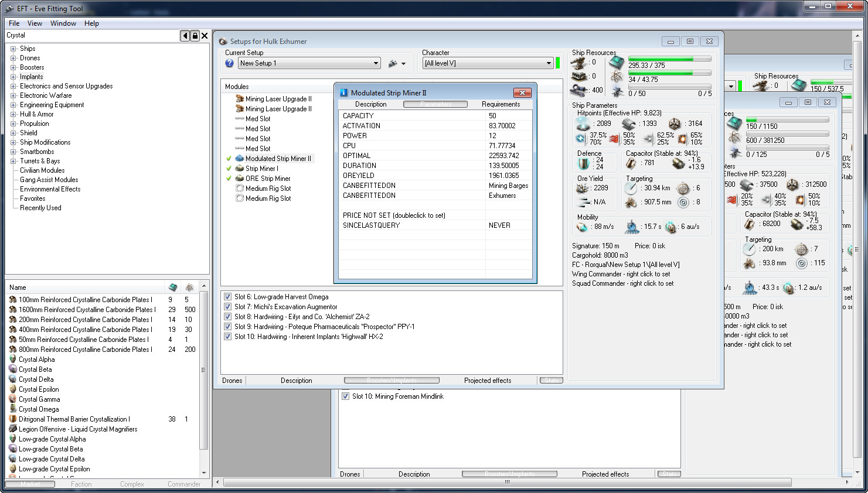The width and height of the screenshot is (868, 493).
Task: Uncheck Slot 8 Hardwiring Eifyr Alchemist ZA-2
Action: click(x=227, y=317)
